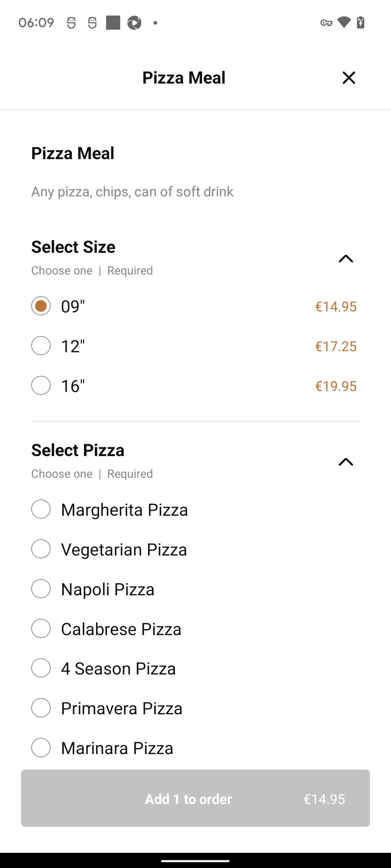
Task: Tap the €19.95 price label
Action: click(336, 386)
